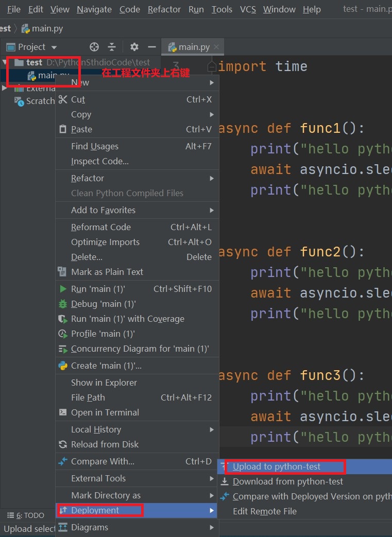
Task: Open Concurrency Diagram for 'main (1)'
Action: (x=137, y=349)
